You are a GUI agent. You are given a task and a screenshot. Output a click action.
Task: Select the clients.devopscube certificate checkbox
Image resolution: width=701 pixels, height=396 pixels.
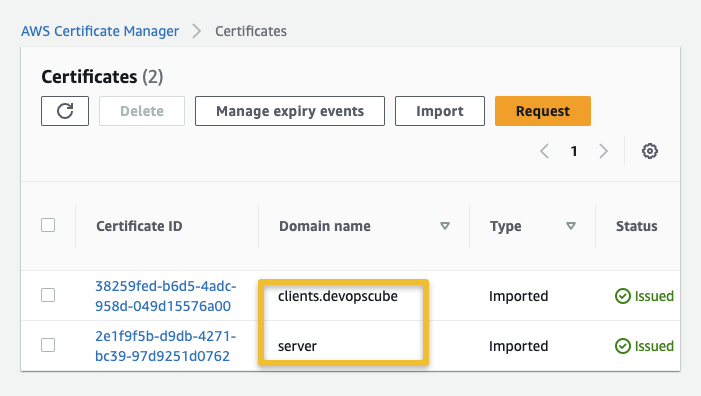[x=48, y=295]
